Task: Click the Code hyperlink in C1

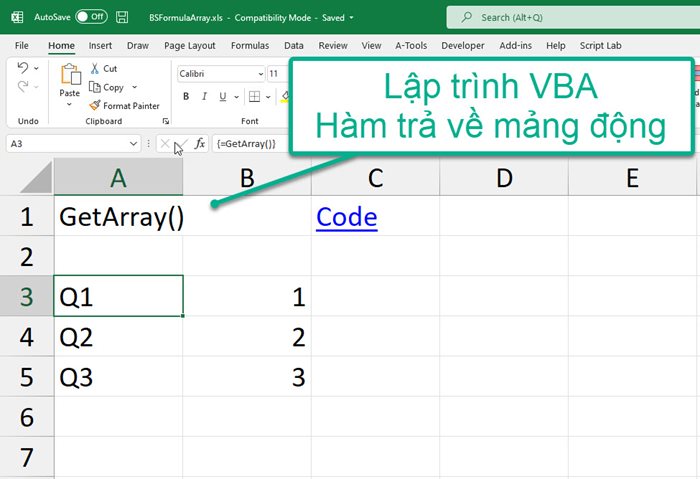Action: [346, 217]
